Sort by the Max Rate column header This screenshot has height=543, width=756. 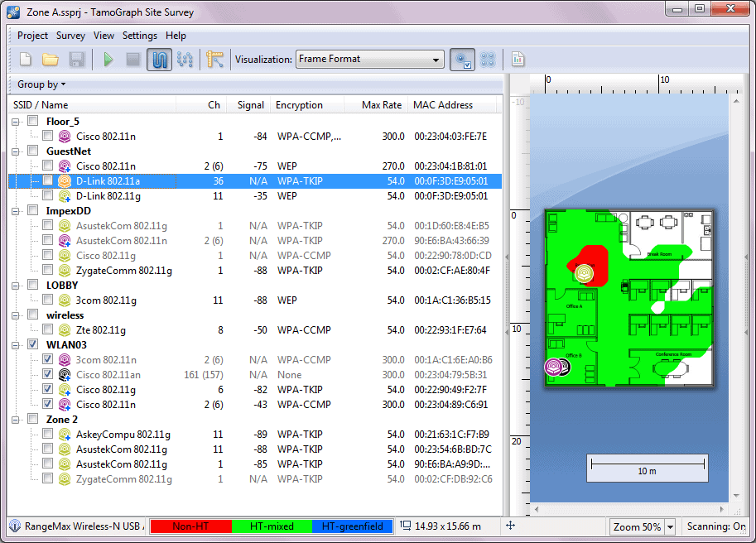376,105
